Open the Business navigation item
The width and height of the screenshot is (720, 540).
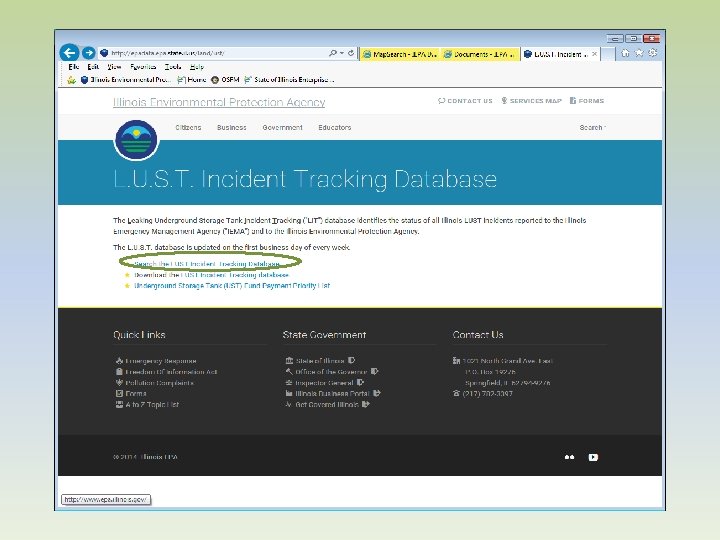232,128
